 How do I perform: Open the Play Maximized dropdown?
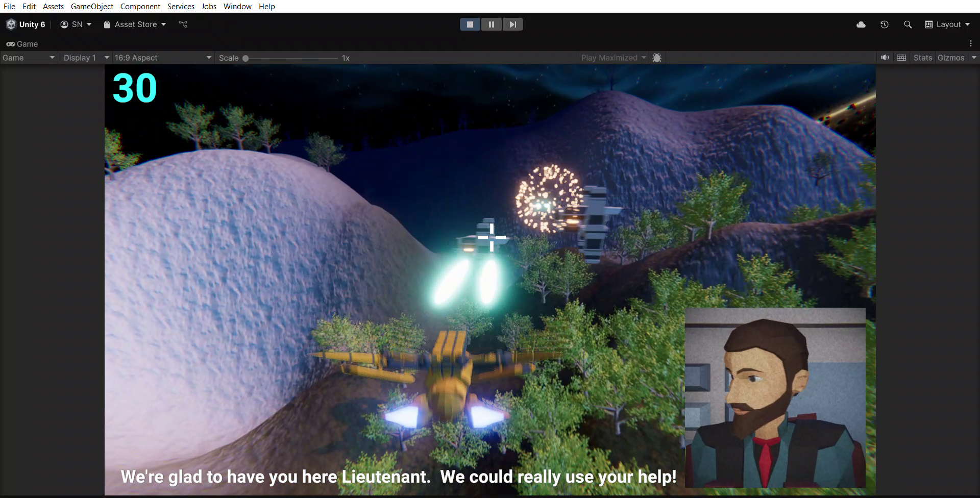click(613, 58)
